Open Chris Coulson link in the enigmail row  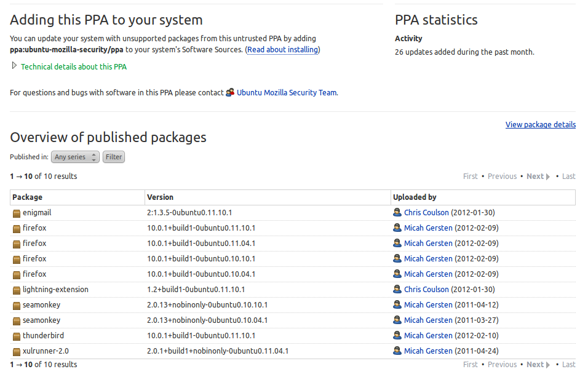point(426,213)
